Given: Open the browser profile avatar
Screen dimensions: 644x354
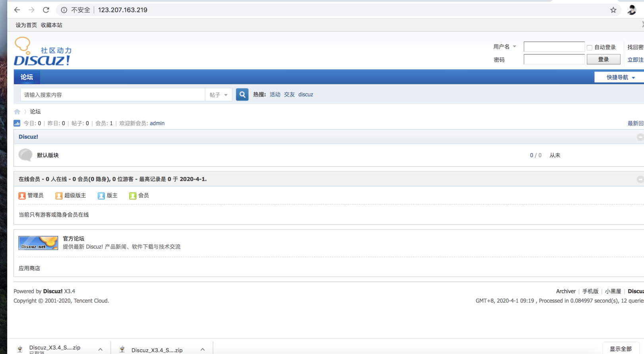Looking at the screenshot, I should click(x=632, y=10).
